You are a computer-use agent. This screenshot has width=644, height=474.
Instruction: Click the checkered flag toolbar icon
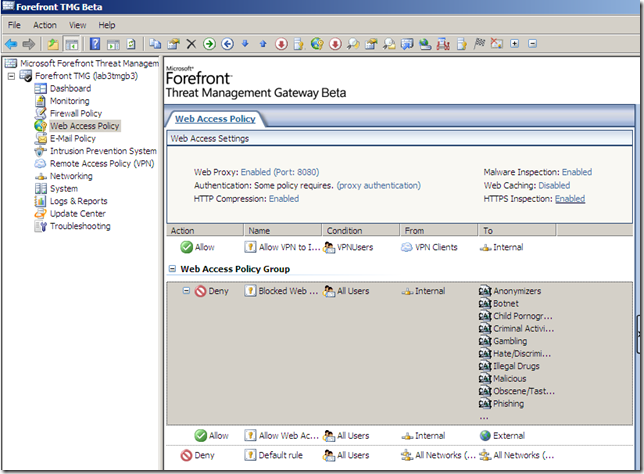click(479, 44)
